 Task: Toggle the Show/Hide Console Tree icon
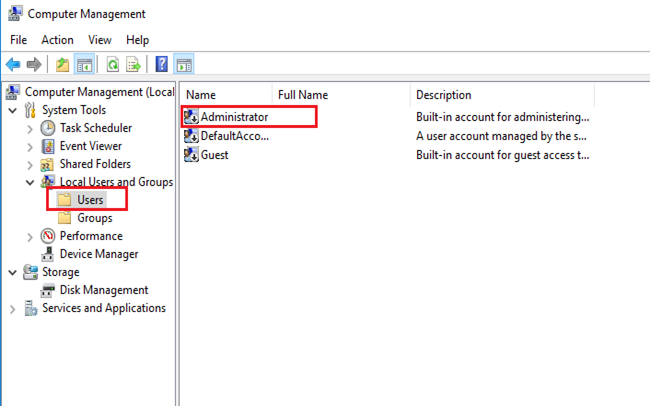coord(84,64)
